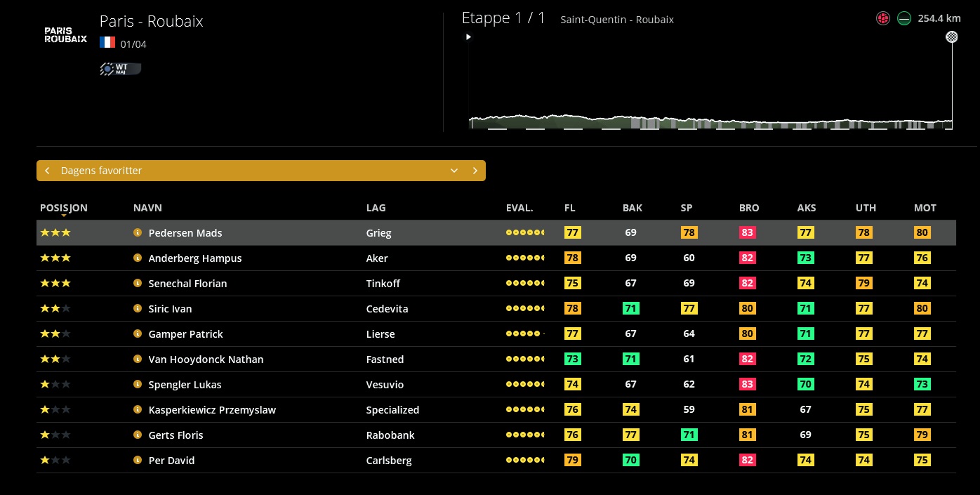Click the red cobblestone stage type icon
This screenshot has height=495, width=980.
point(883,19)
